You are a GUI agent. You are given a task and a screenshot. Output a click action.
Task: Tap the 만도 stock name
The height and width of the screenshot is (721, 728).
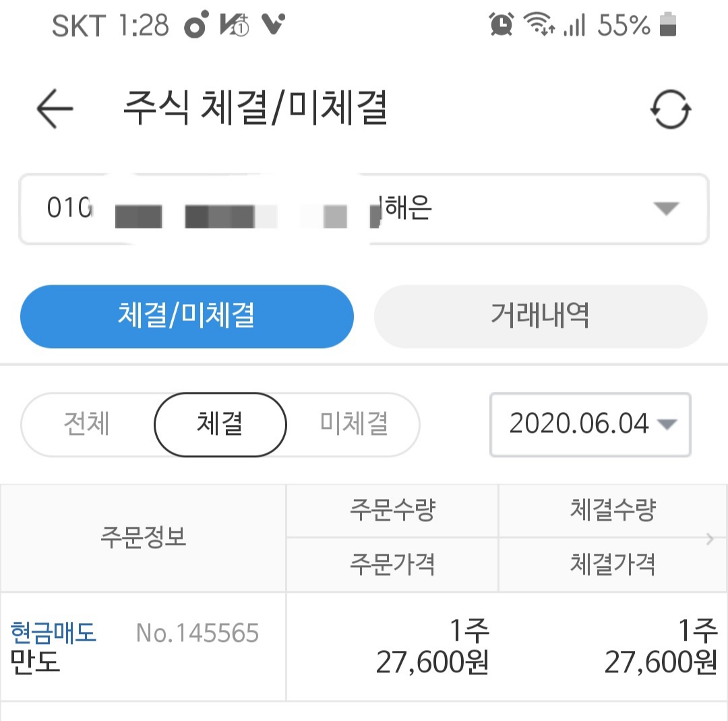pyautogui.click(x=36, y=662)
